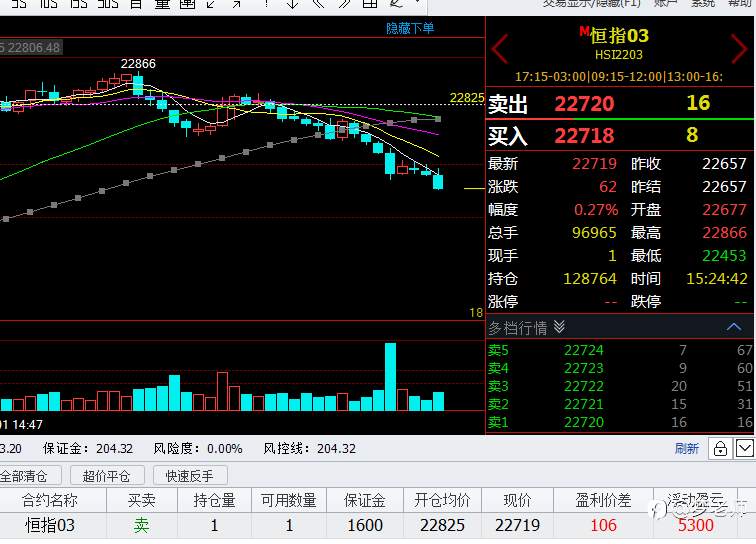Switch to previous contract with left red arrow
Screen dimensions: 756x544
(500, 48)
